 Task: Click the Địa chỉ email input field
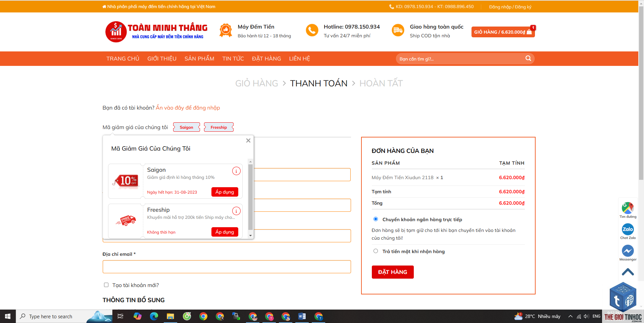coord(227,267)
